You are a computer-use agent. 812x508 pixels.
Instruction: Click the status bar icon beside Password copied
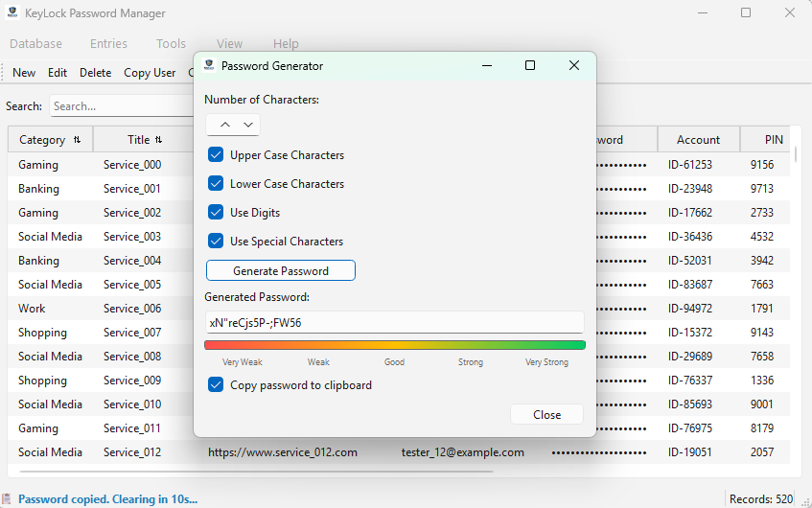click(8, 498)
